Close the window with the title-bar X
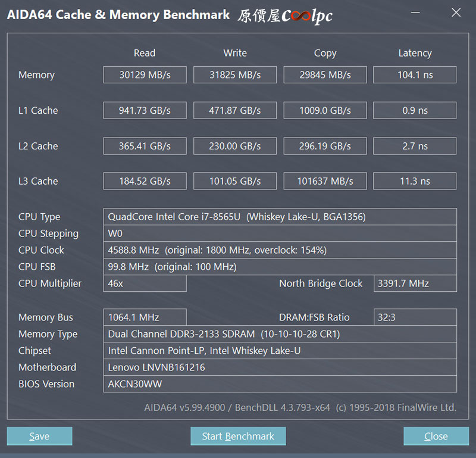476x458 pixels. 456,13
